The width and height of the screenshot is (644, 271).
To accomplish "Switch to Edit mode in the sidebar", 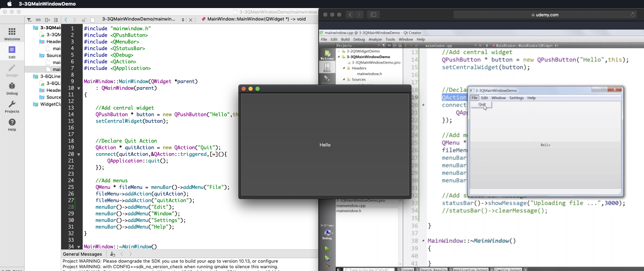I will 12,52.
